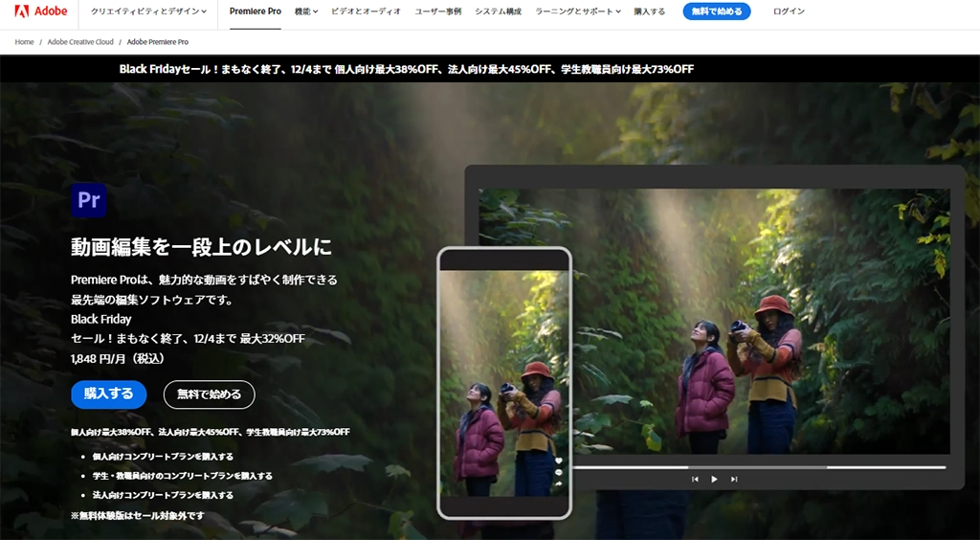The width and height of the screenshot is (980, 540).
Task: Open システム構成 menu item
Action: click(498, 11)
